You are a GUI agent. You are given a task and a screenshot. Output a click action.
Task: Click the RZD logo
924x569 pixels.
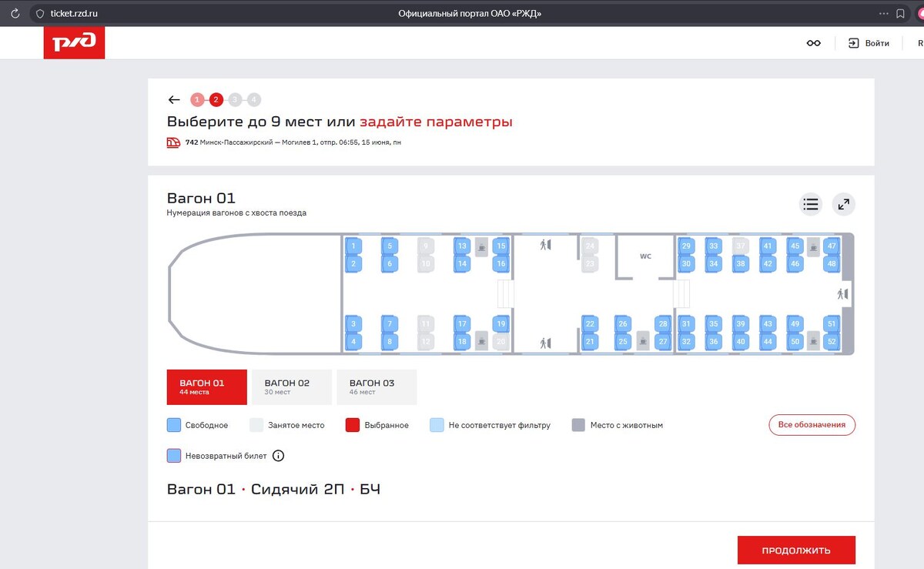[x=74, y=43]
